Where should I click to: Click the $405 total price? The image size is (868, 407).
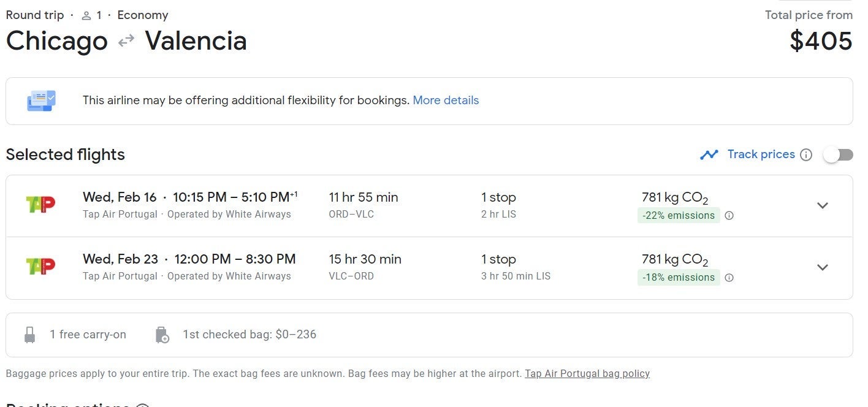tap(821, 41)
